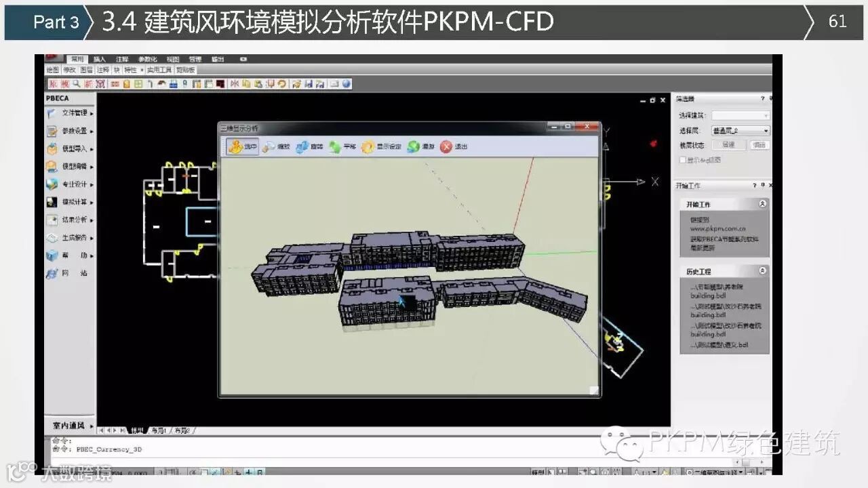The width and height of the screenshot is (868, 488).
Task: Open the 剪贴板 ribbon panel
Action: [186, 70]
